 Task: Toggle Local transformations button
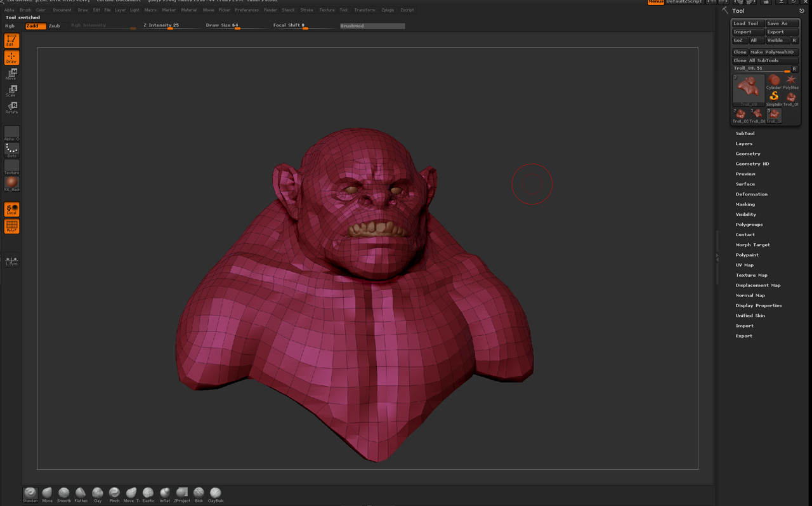point(11,210)
